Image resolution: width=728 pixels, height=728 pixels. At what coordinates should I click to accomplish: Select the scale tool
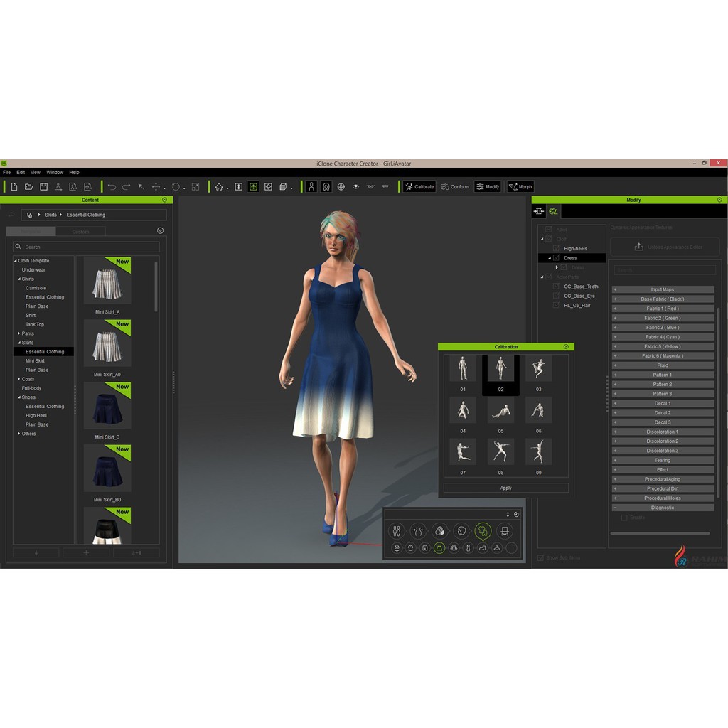[x=196, y=187]
